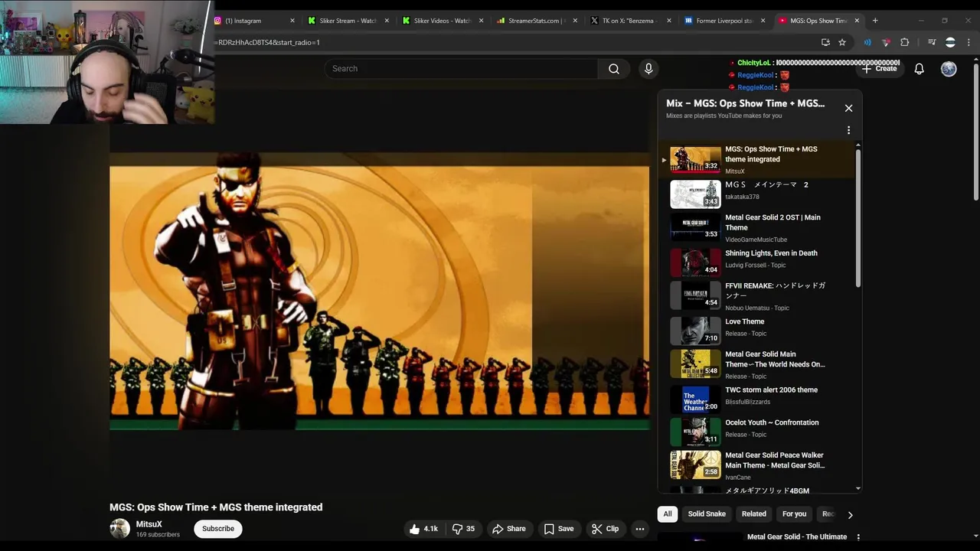
Task: Close the StreamerStats.com tab
Action: (x=575, y=21)
